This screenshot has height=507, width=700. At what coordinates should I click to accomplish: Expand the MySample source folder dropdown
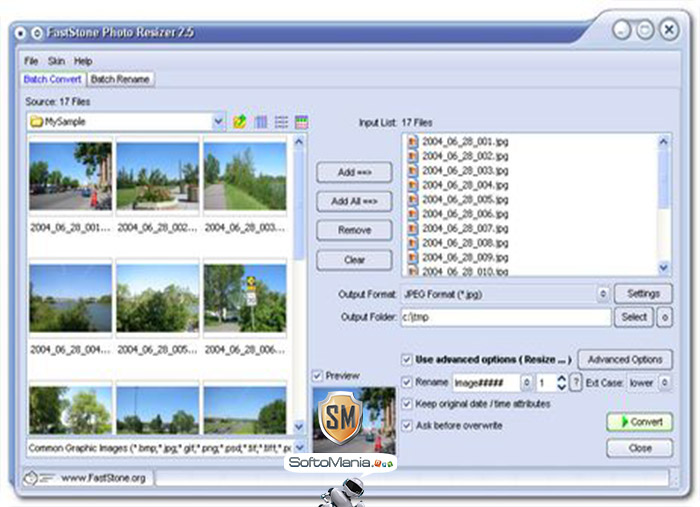tap(218, 121)
